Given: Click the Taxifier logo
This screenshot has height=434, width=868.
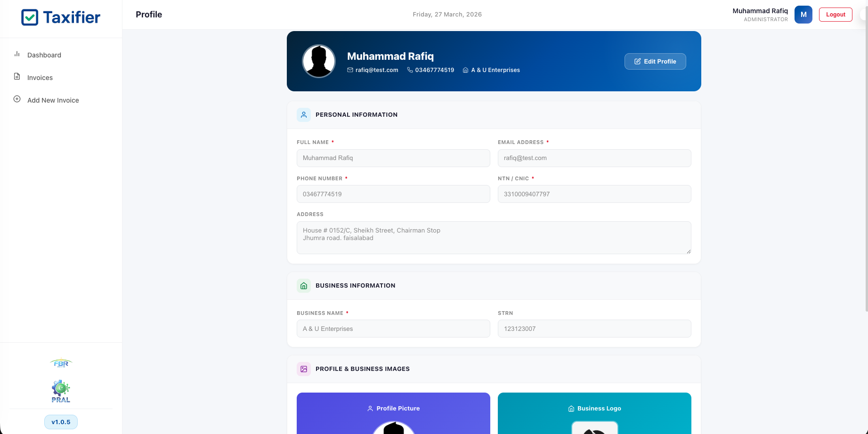Looking at the screenshot, I should tap(60, 17).
